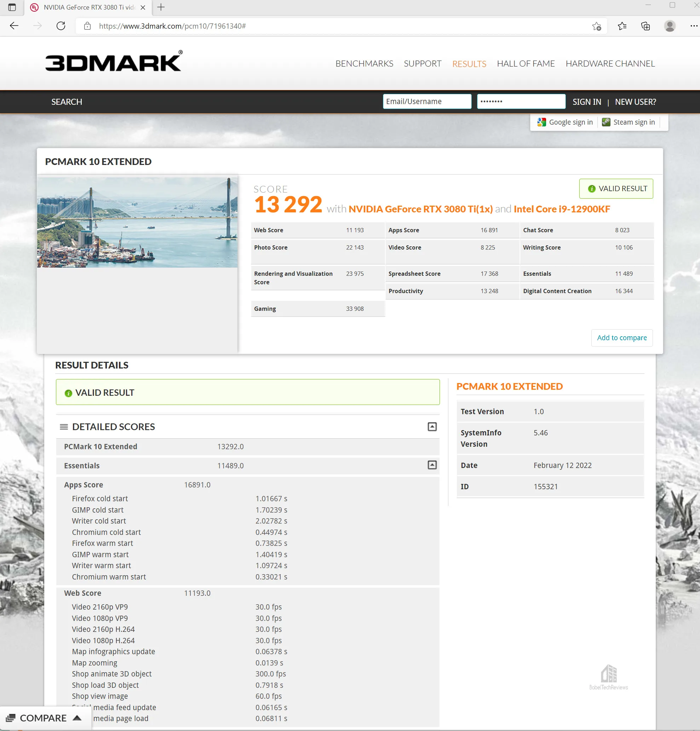
Task: Click the PCMark 10 Extended score 13292.0
Action: pyautogui.click(x=230, y=447)
